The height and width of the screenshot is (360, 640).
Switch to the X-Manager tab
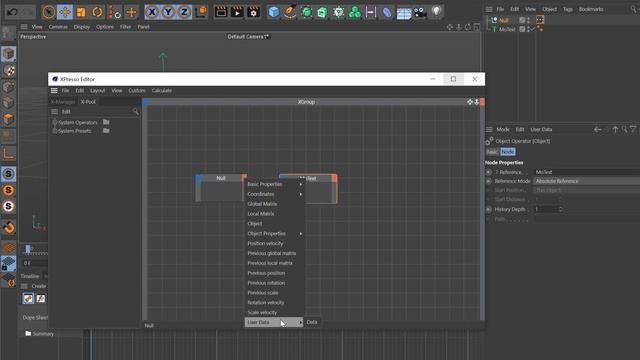pos(63,102)
